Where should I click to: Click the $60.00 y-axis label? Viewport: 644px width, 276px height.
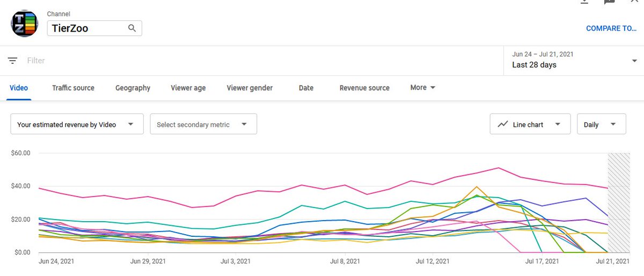(x=20, y=153)
